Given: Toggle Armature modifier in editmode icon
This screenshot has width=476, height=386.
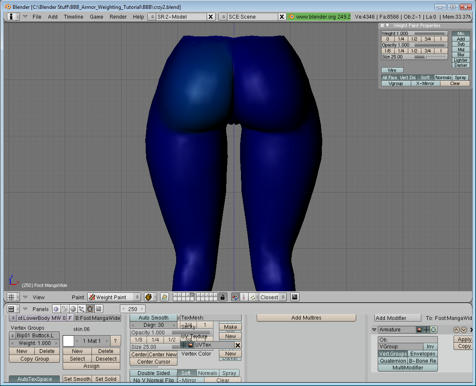Looking at the screenshot, I should coord(433,330).
